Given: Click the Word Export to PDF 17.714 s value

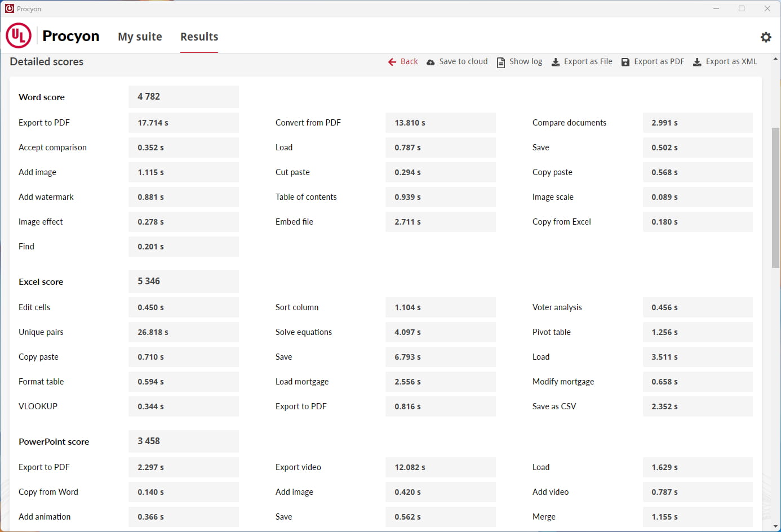Looking at the screenshot, I should tap(184, 123).
